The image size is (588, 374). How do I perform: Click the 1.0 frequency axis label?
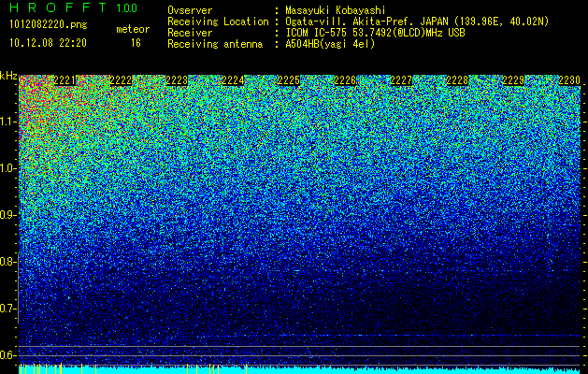(x=8, y=168)
